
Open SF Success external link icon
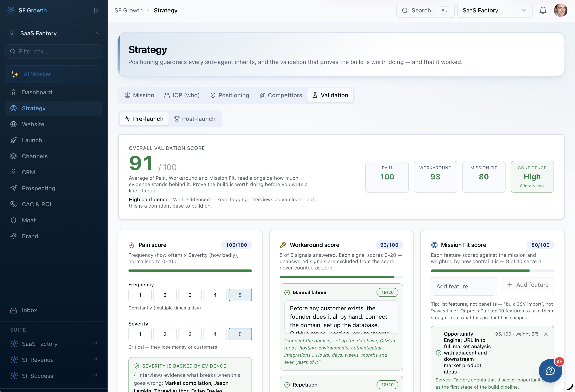95,376
